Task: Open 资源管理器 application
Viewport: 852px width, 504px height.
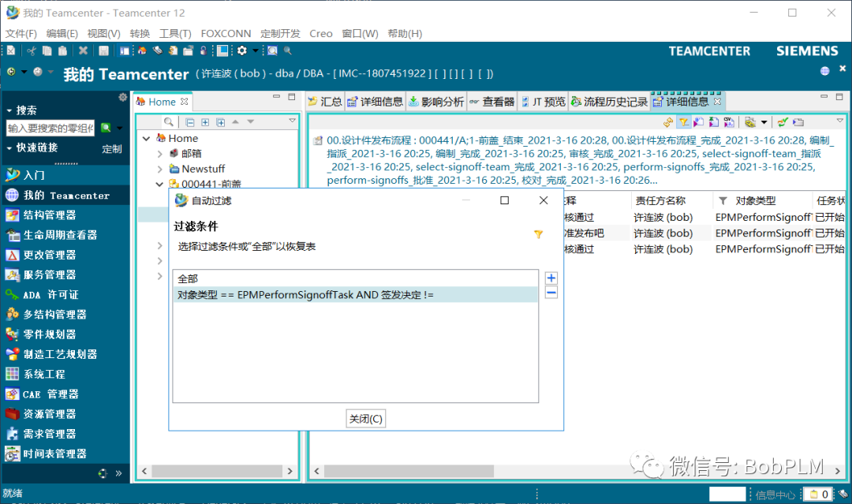Action: [66, 414]
